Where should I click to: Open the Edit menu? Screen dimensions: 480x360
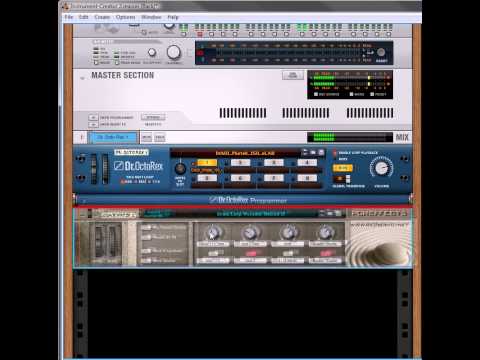tap(83, 17)
